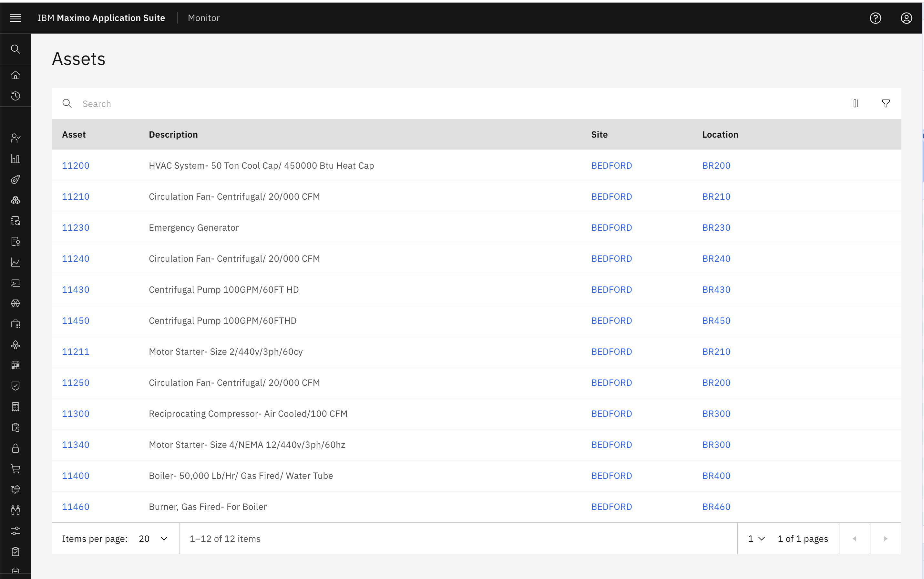Expand the Items per page dropdown
The height and width of the screenshot is (579, 924).
[x=153, y=538]
